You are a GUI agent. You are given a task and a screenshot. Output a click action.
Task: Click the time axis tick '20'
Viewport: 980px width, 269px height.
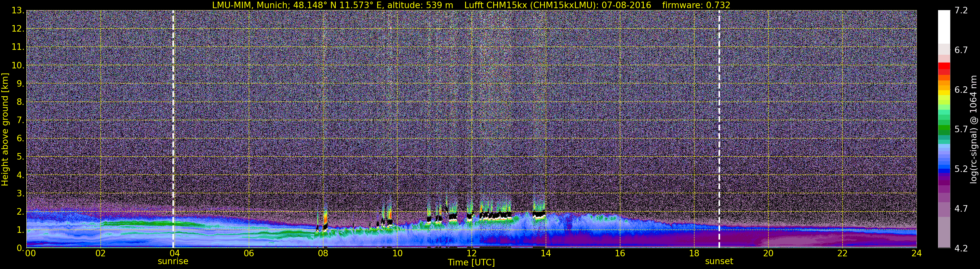pyautogui.click(x=768, y=253)
